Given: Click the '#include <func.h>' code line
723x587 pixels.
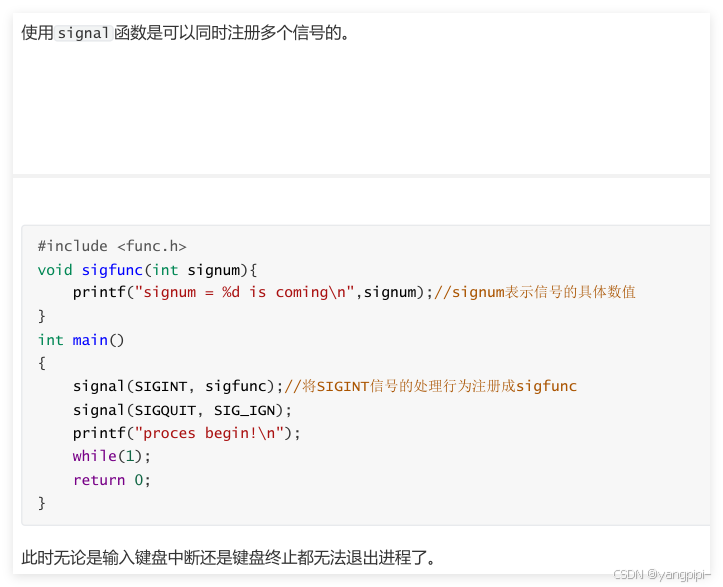Looking at the screenshot, I should 112,246.
